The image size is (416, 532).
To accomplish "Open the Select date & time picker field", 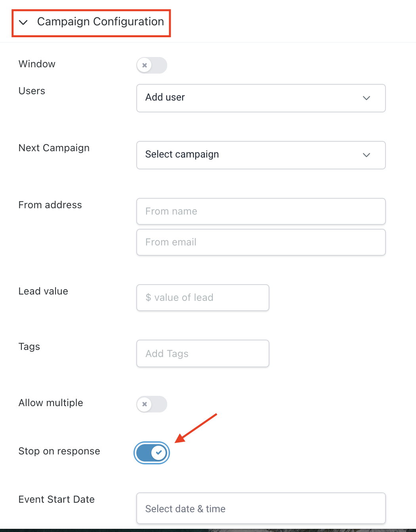I will coord(261,508).
